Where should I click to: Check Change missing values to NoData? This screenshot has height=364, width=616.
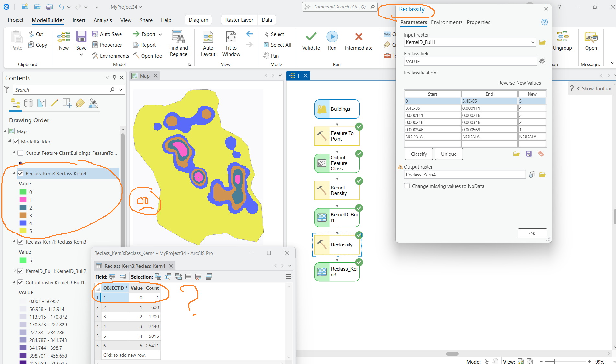coord(407,186)
